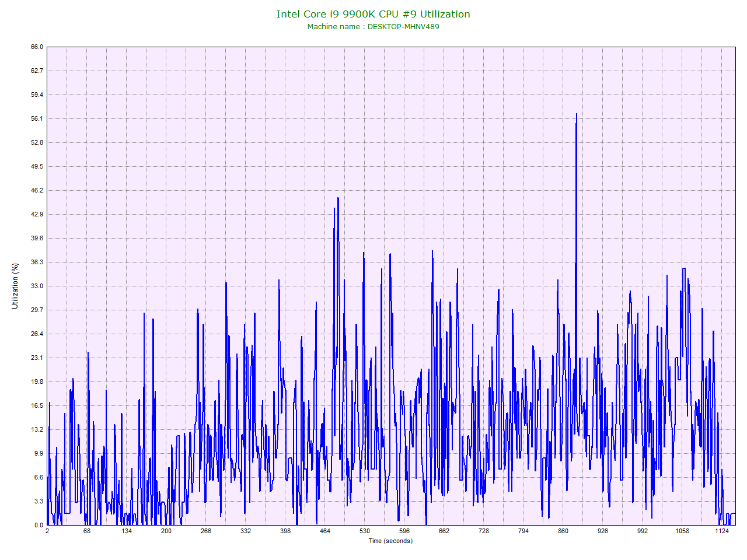
Task: Click the "23.1" y-axis label
Action: click(x=37, y=358)
